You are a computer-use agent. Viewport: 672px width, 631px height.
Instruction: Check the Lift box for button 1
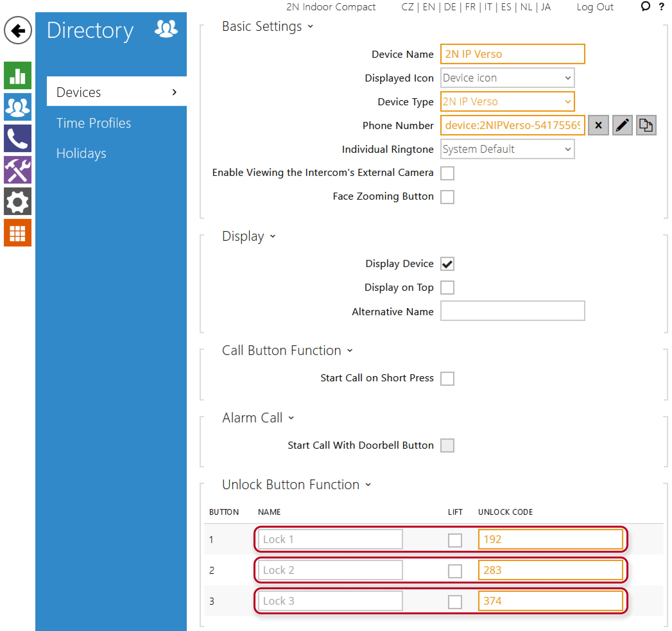455,540
